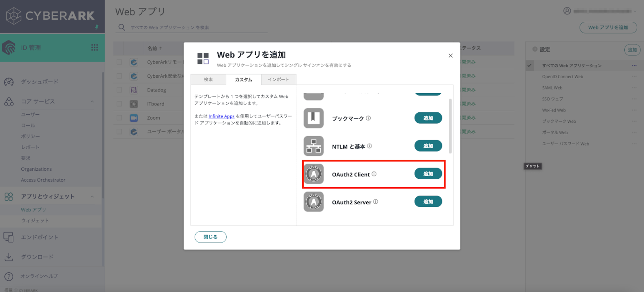Viewport: 644px width, 292px height.
Task: Switch to the 検索 tab
Action: point(208,80)
